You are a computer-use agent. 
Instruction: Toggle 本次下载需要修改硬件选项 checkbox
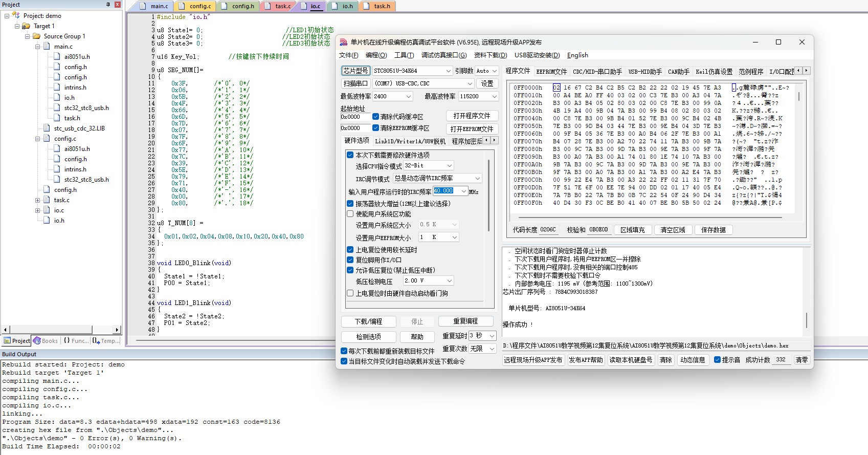pyautogui.click(x=350, y=155)
